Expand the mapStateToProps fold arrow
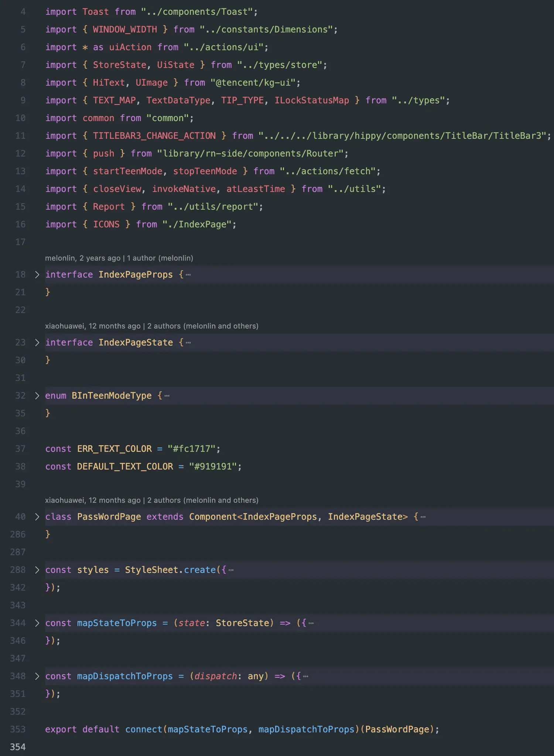 click(x=37, y=623)
